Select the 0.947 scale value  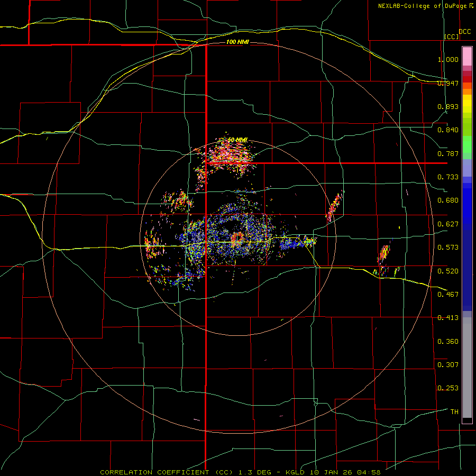[448, 83]
